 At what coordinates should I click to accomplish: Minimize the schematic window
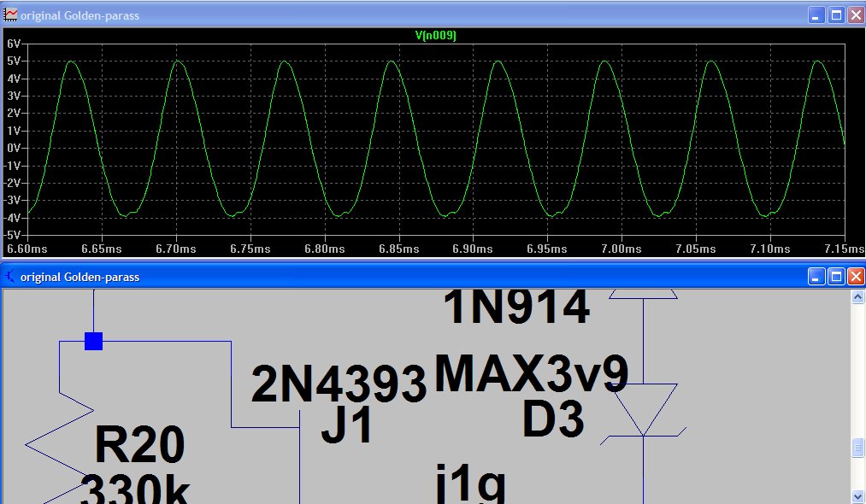click(816, 277)
